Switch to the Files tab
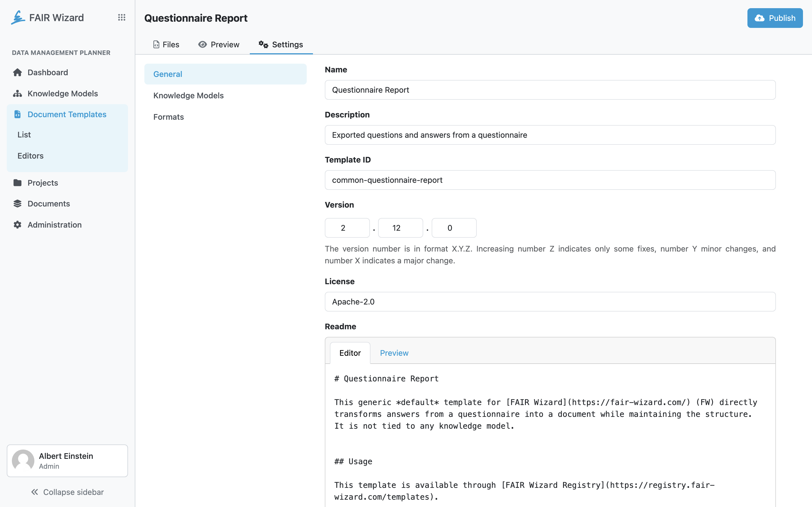Viewport: 812px width, 507px height. coord(166,45)
